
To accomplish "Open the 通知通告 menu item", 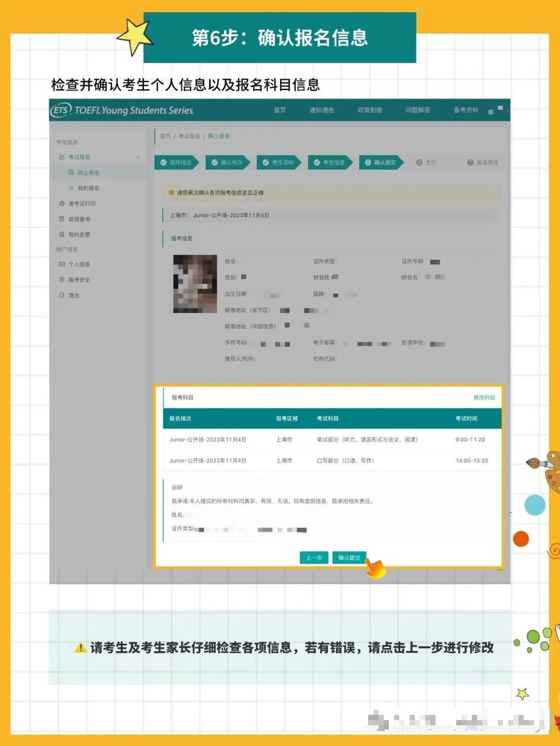I will [x=321, y=111].
